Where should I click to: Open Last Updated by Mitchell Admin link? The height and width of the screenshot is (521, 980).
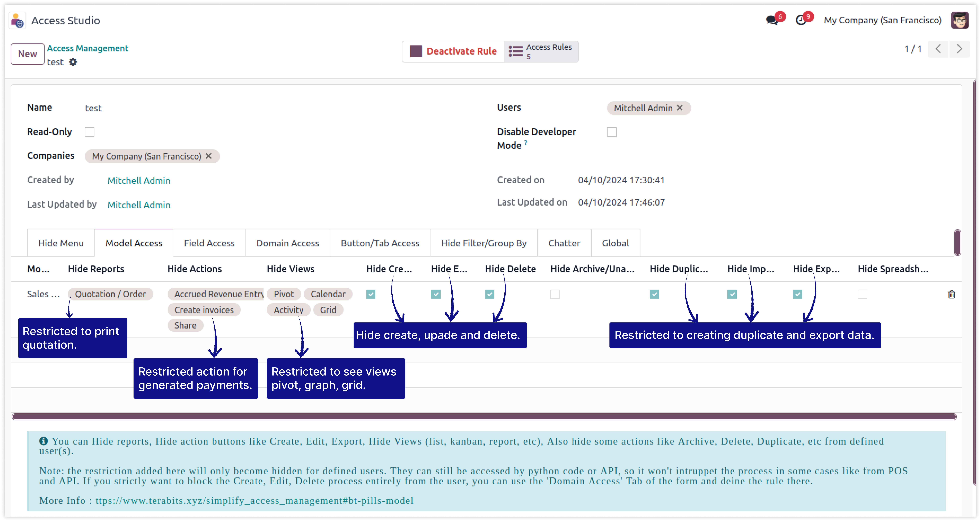139,205
